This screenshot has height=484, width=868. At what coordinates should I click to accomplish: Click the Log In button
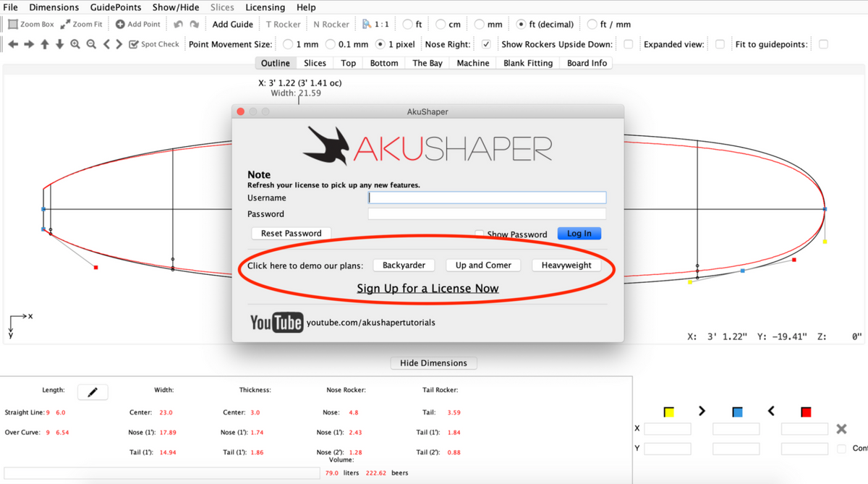(579, 234)
